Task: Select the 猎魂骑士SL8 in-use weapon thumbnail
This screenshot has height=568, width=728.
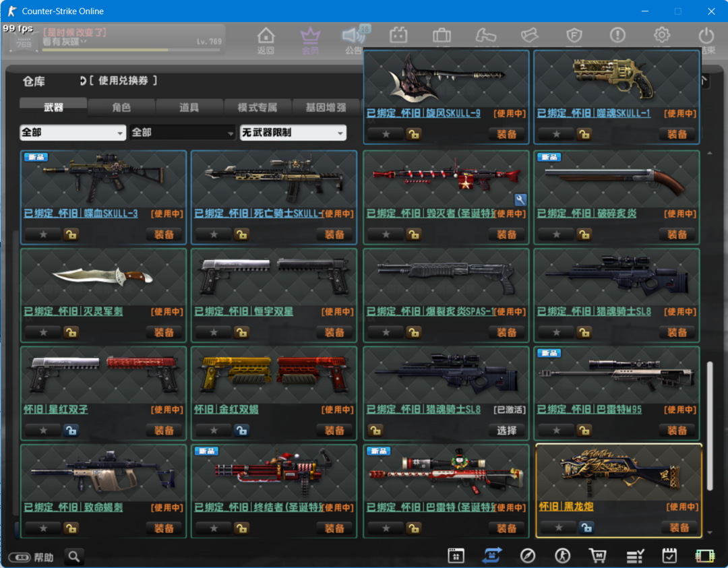Action: 617,277
